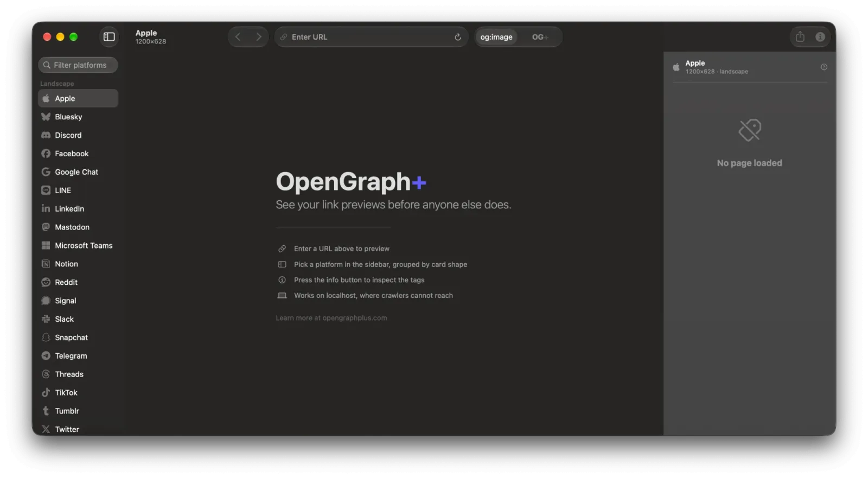Open the Facebook preview
This screenshot has width=868, height=478.
click(x=78, y=154)
